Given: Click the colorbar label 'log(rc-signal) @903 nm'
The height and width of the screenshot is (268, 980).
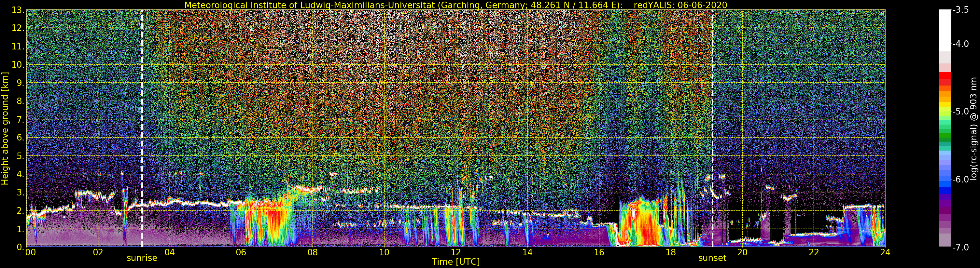Looking at the screenshot, I should click(x=974, y=128).
